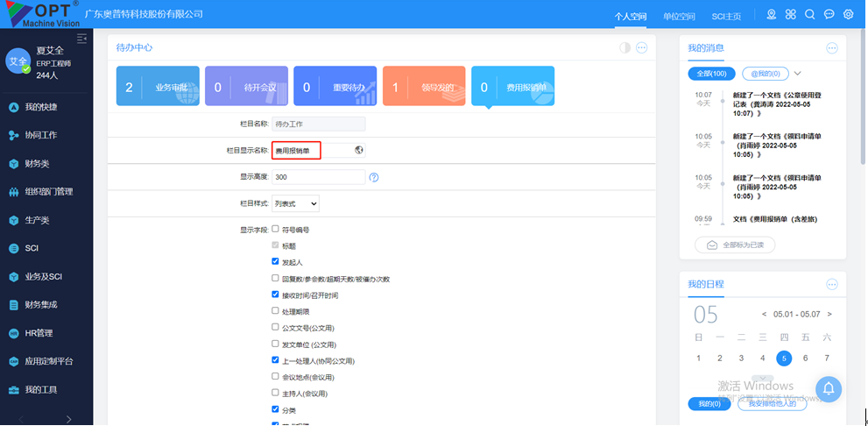
Task: Enable the 处理期限 checkbox
Action: click(276, 311)
